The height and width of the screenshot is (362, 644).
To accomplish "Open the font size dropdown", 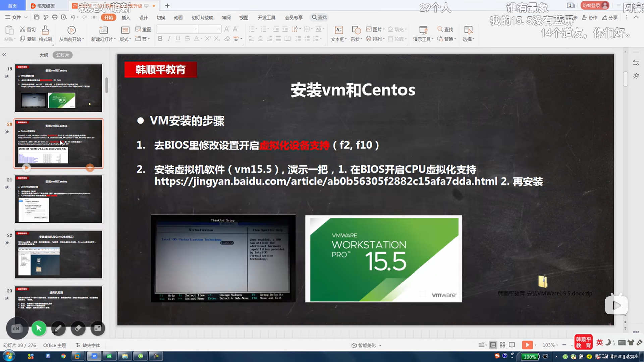I will click(219, 29).
